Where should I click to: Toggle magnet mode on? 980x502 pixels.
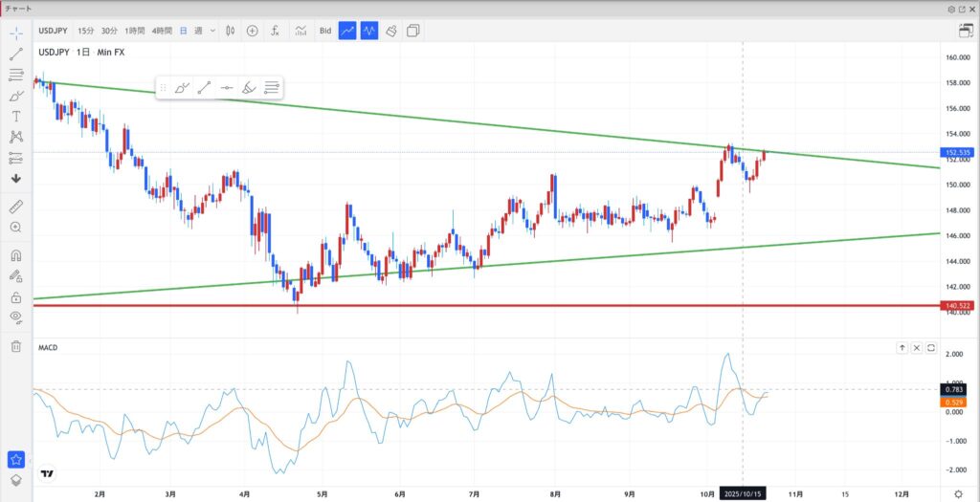(x=16, y=255)
